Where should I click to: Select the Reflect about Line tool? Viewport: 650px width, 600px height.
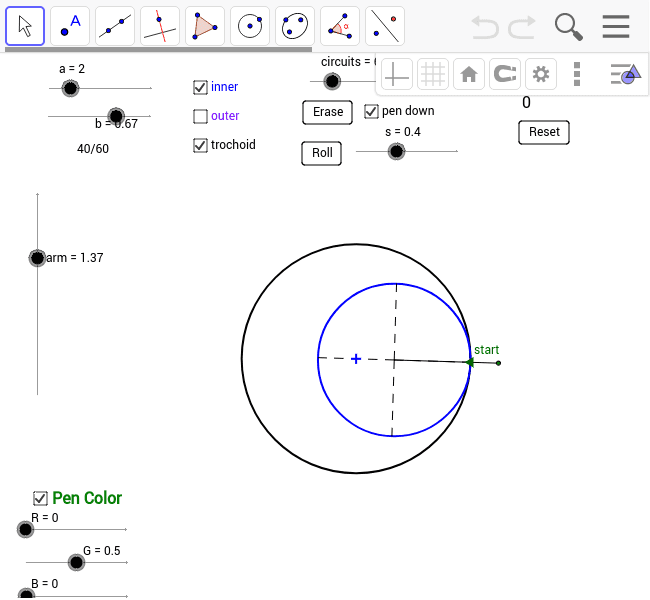(385, 26)
